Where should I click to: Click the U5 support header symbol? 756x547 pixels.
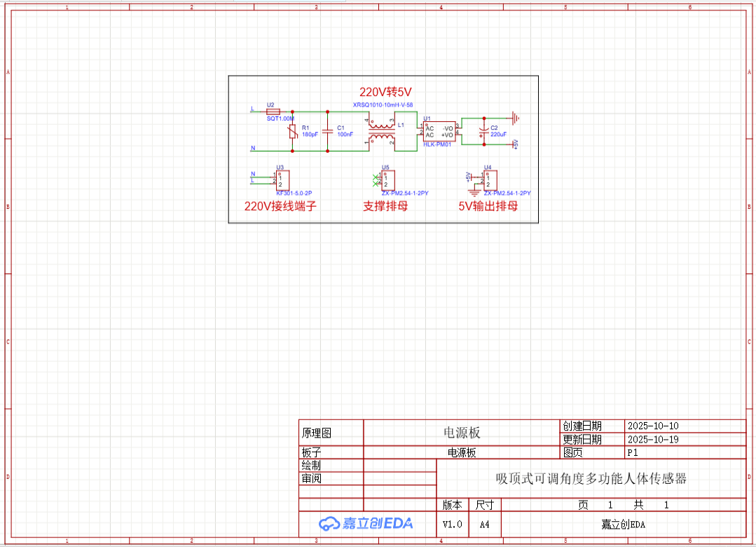tap(387, 180)
